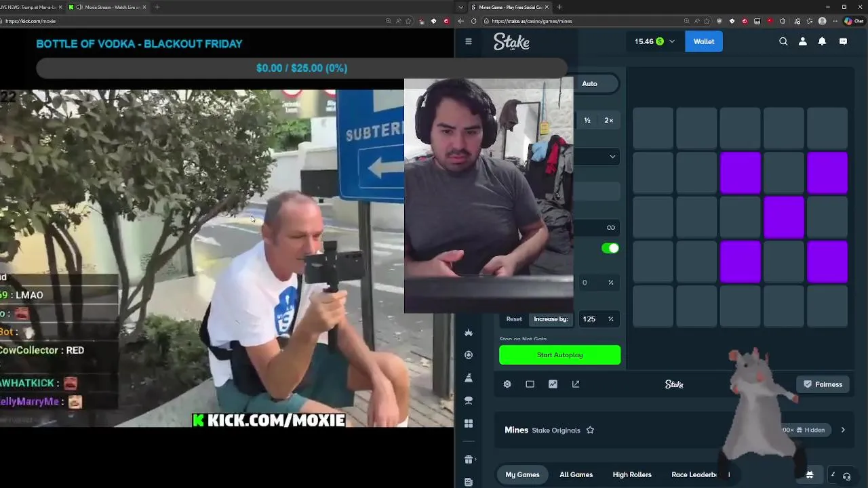868x488 pixels.
Task: Select Increase by on loss option
Action: tap(551, 319)
